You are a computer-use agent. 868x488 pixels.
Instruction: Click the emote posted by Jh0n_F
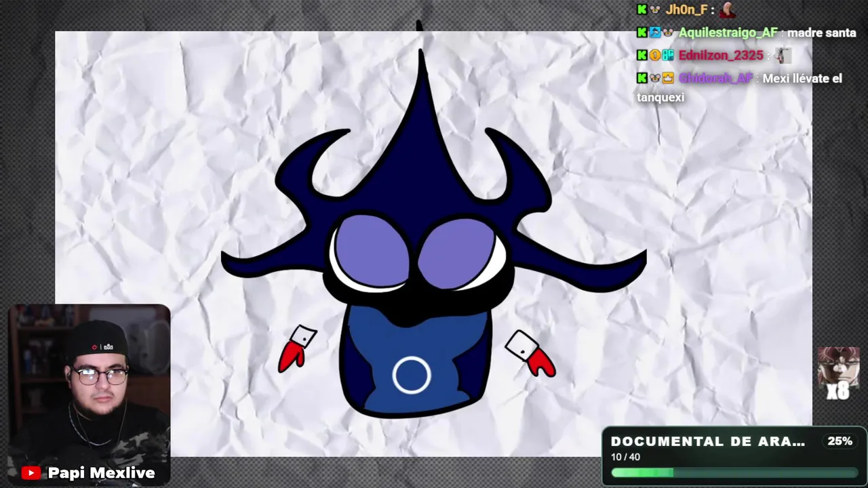pos(728,10)
